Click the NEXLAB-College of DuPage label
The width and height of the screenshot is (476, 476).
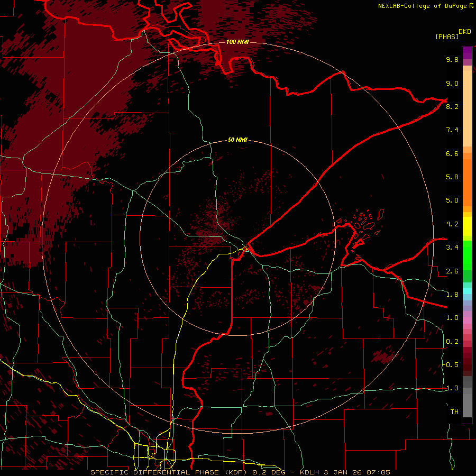click(423, 6)
